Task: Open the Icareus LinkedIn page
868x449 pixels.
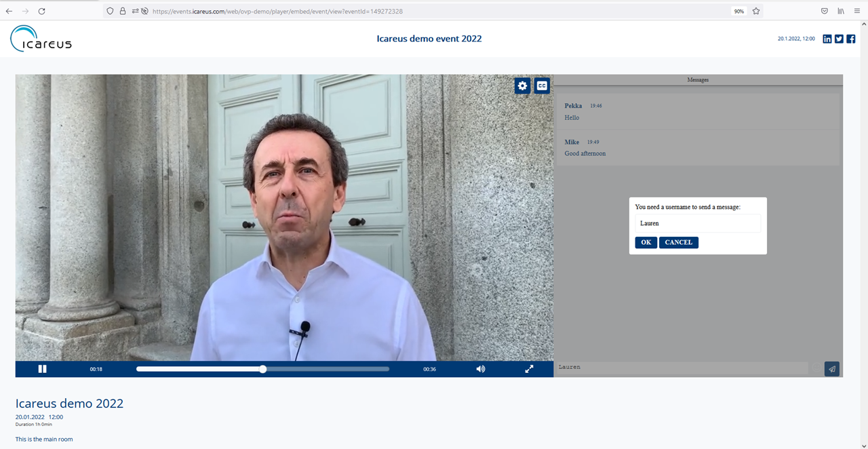Action: [827, 39]
